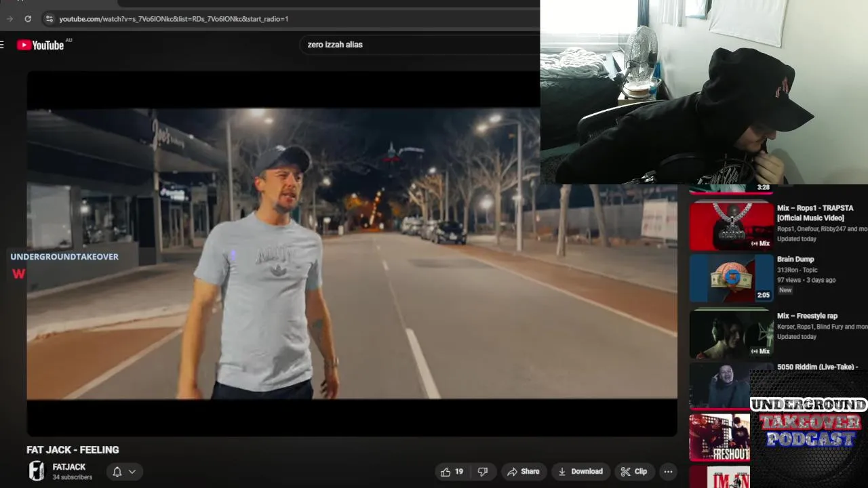The height and width of the screenshot is (488, 868).
Task: Go forward using the browser arrow
Action: click(9, 19)
